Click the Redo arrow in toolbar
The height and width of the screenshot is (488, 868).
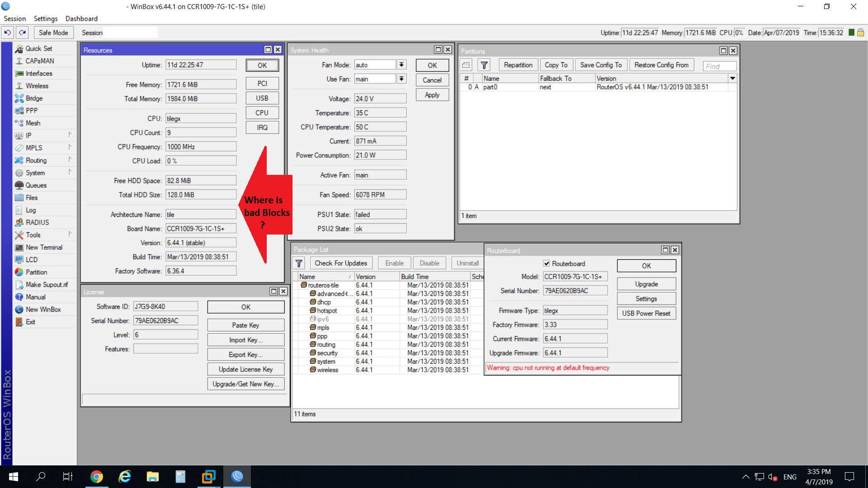tap(22, 33)
